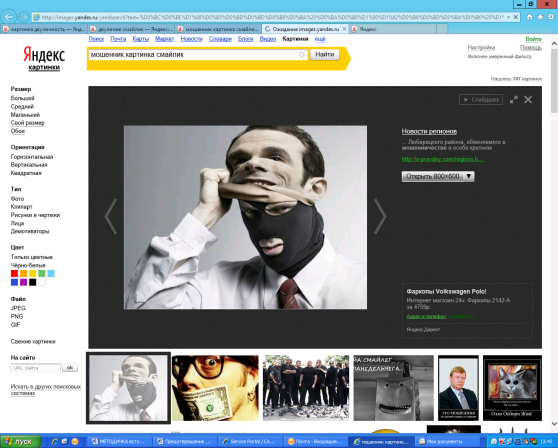Open the Фаркопы Volkswagen Polo ad

446,291
